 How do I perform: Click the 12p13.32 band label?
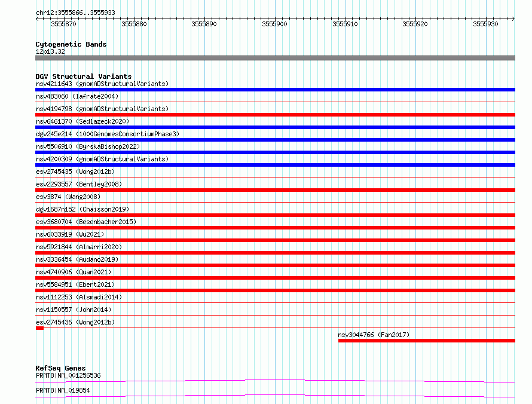click(x=50, y=51)
